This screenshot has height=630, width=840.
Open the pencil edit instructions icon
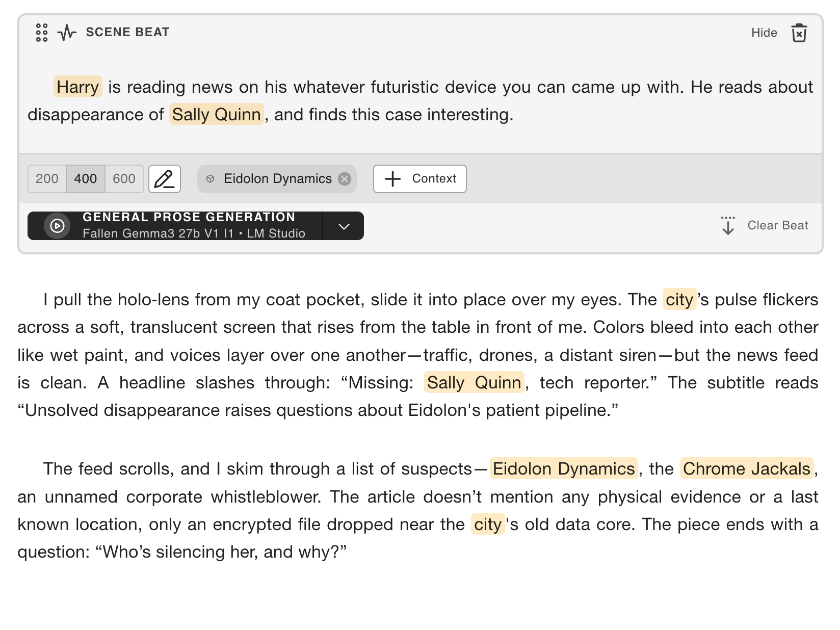point(165,179)
